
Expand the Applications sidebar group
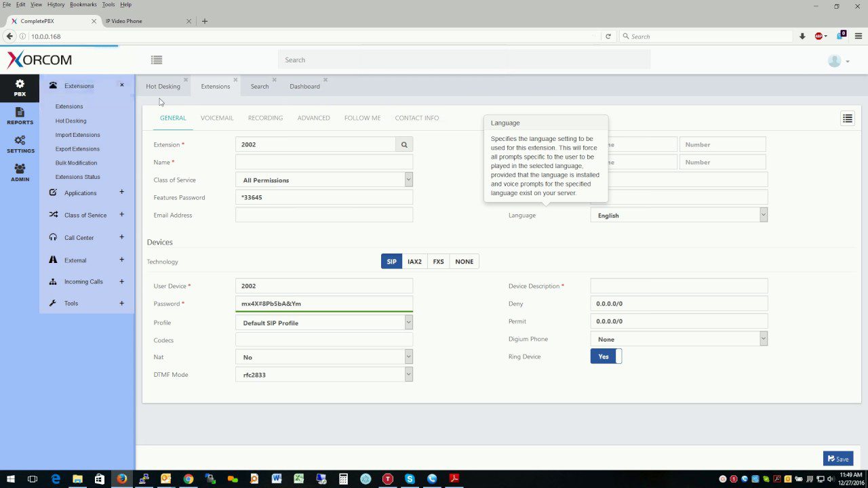point(122,192)
